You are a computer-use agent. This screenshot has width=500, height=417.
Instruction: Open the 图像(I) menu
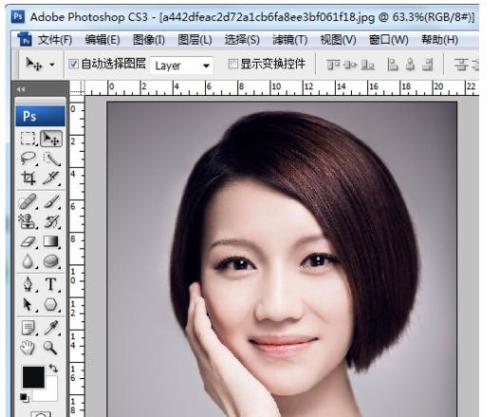pyautogui.click(x=149, y=40)
